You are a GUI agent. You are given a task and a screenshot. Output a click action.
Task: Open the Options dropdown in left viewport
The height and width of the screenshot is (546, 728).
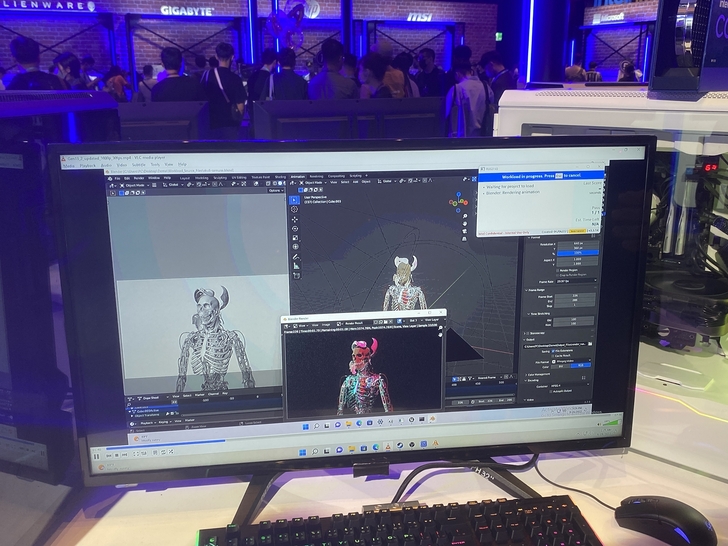tap(275, 190)
